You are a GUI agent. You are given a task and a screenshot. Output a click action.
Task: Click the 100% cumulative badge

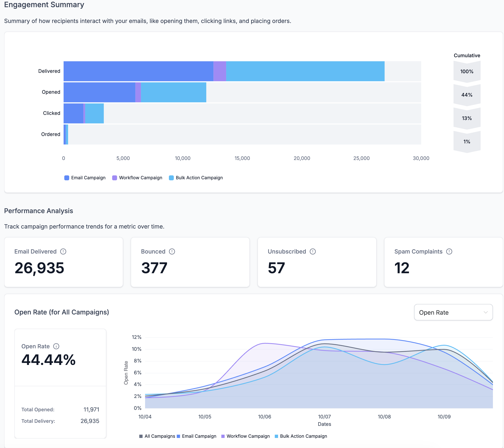467,71
